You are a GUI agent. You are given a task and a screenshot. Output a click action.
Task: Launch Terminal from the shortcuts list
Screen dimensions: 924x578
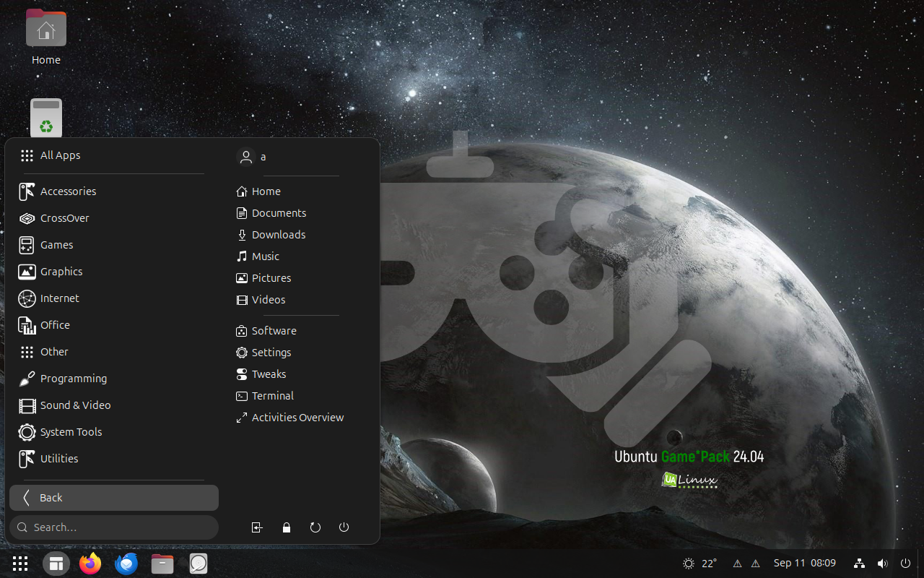coord(272,396)
